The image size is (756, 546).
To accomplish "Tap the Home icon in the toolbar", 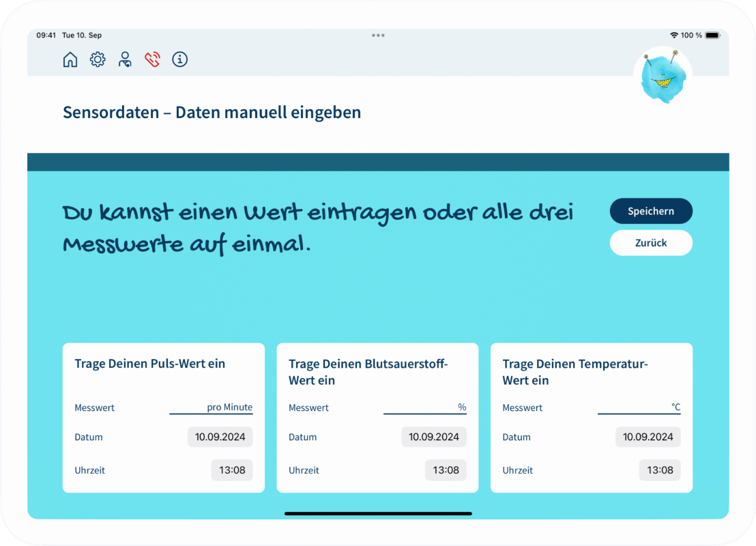I will pyautogui.click(x=70, y=60).
